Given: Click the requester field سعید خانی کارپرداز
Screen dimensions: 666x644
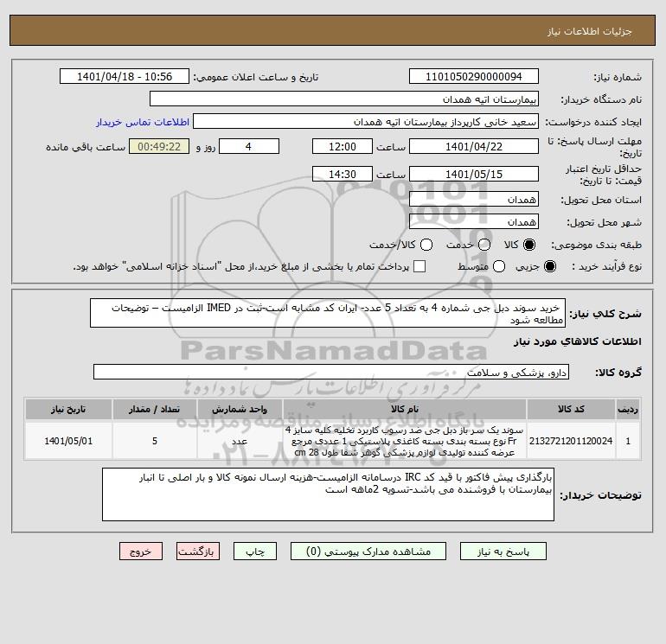Looking at the screenshot, I should tap(366, 122).
